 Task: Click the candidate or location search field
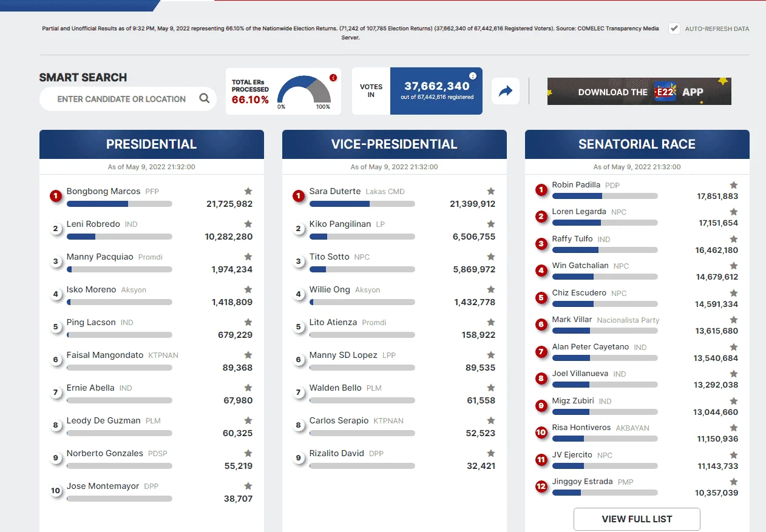click(x=127, y=99)
